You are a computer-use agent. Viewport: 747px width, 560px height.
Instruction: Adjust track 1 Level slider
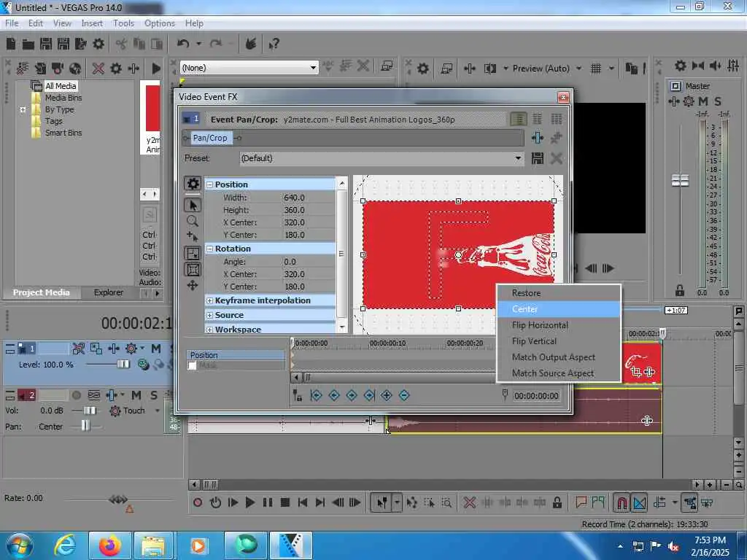point(123,365)
